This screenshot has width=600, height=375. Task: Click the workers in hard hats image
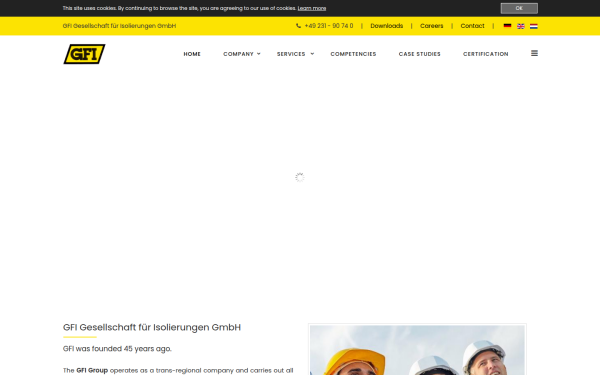click(x=417, y=350)
